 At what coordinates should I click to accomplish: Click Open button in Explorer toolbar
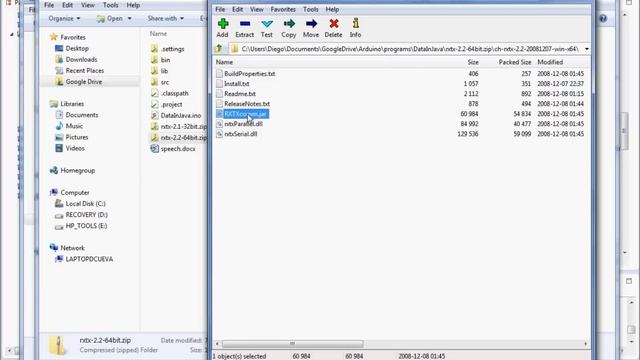110,18
